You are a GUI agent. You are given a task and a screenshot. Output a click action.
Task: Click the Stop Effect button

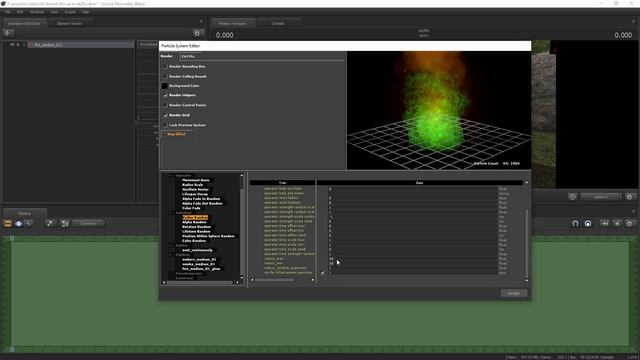pos(176,134)
